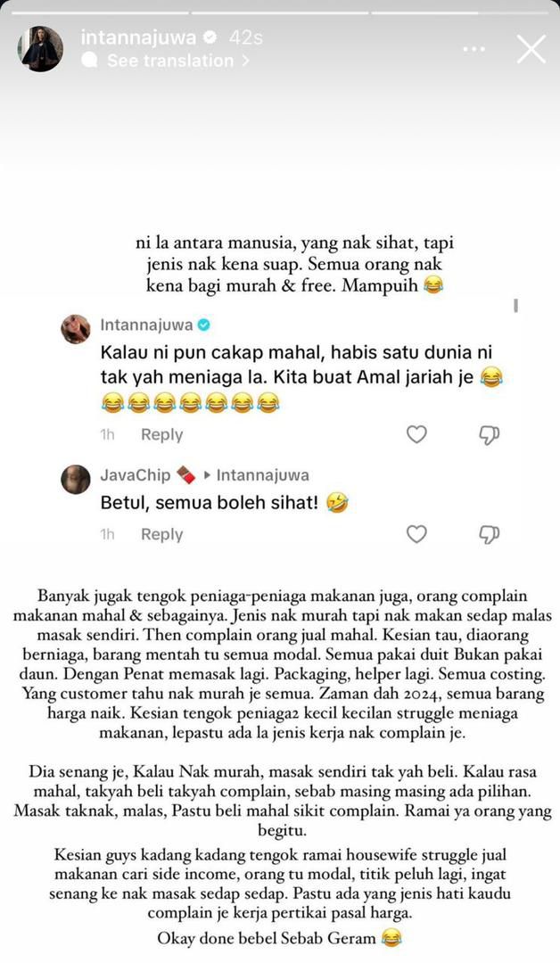Open the three-dot story options menu
Viewport: 560px width, 963px height.
[x=474, y=49]
